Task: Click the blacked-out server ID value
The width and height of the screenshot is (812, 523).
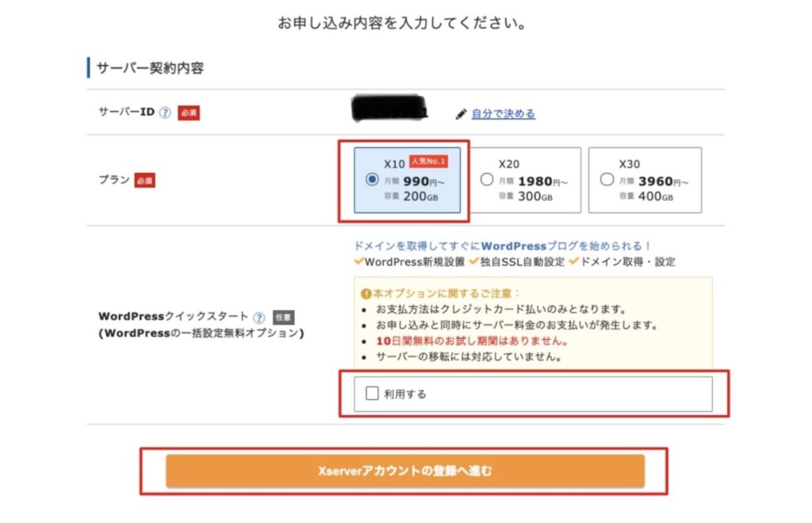Action: 389,109
